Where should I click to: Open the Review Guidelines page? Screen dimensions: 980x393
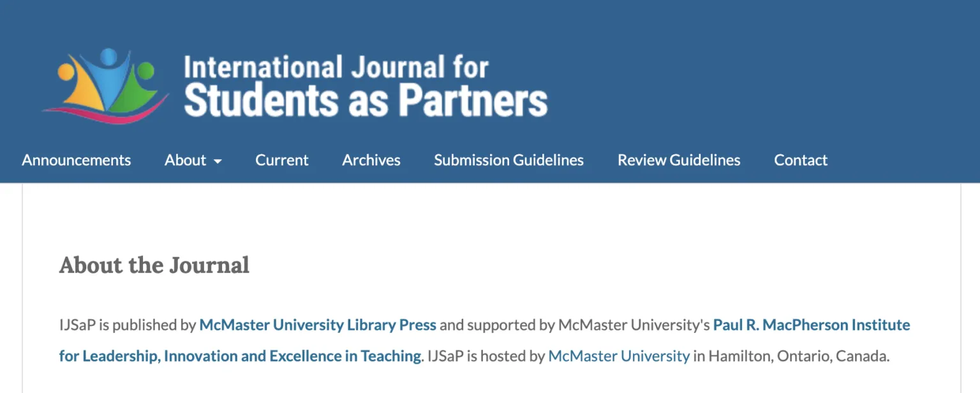click(678, 161)
